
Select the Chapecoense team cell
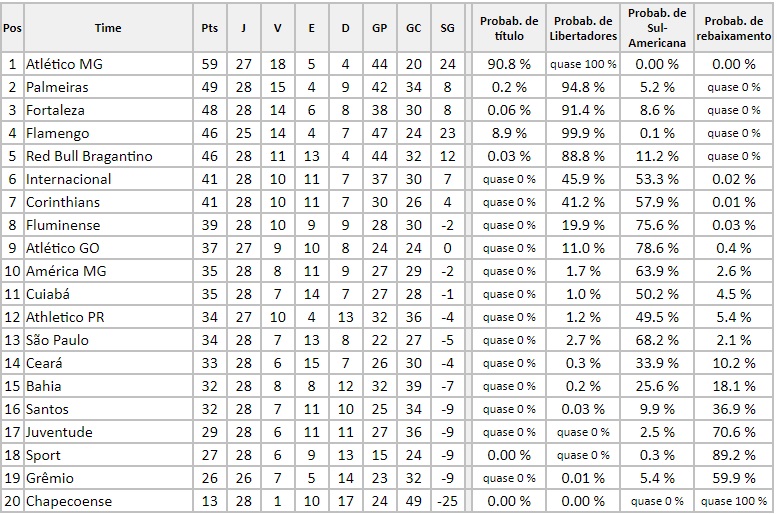pyautogui.click(x=69, y=501)
